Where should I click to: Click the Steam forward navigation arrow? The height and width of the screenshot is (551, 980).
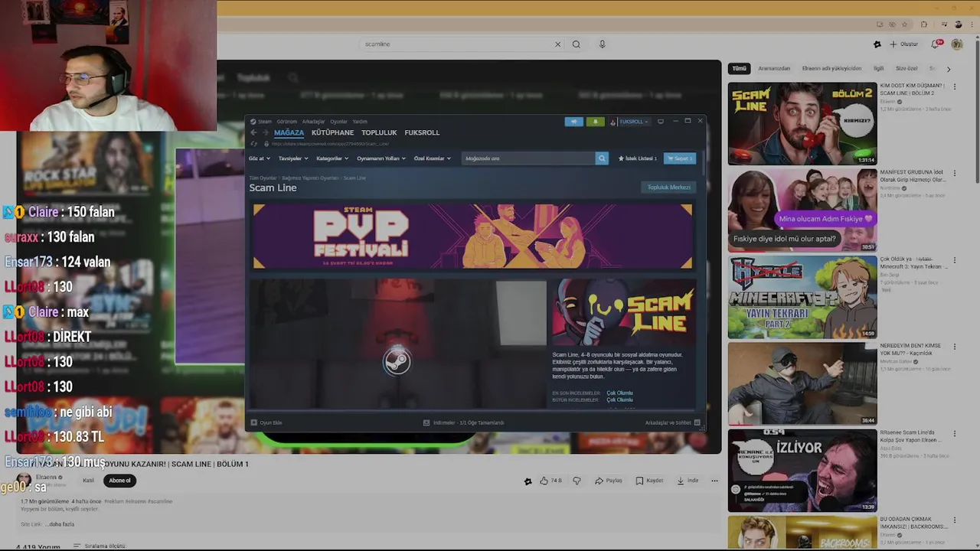(266, 132)
